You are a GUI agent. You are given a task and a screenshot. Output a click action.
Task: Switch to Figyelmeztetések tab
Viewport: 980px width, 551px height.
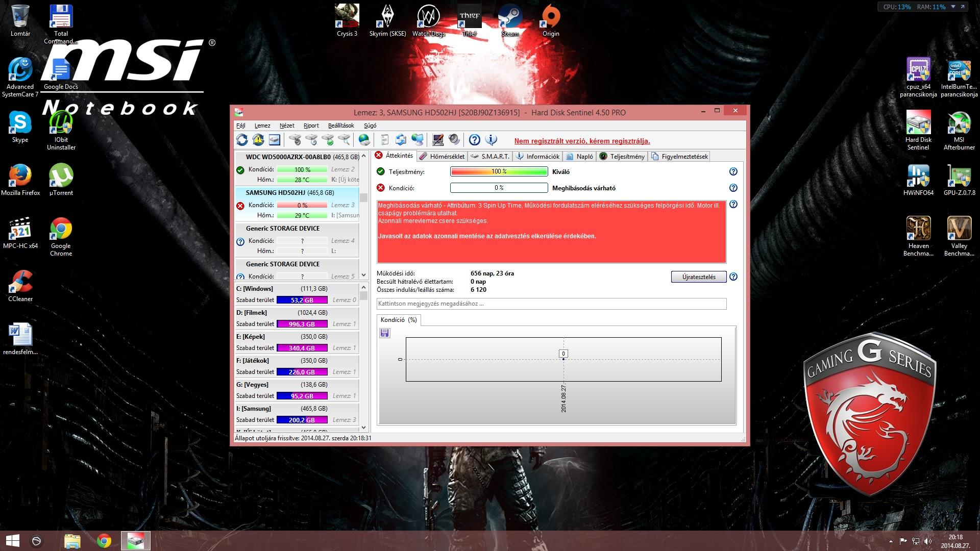click(x=679, y=157)
